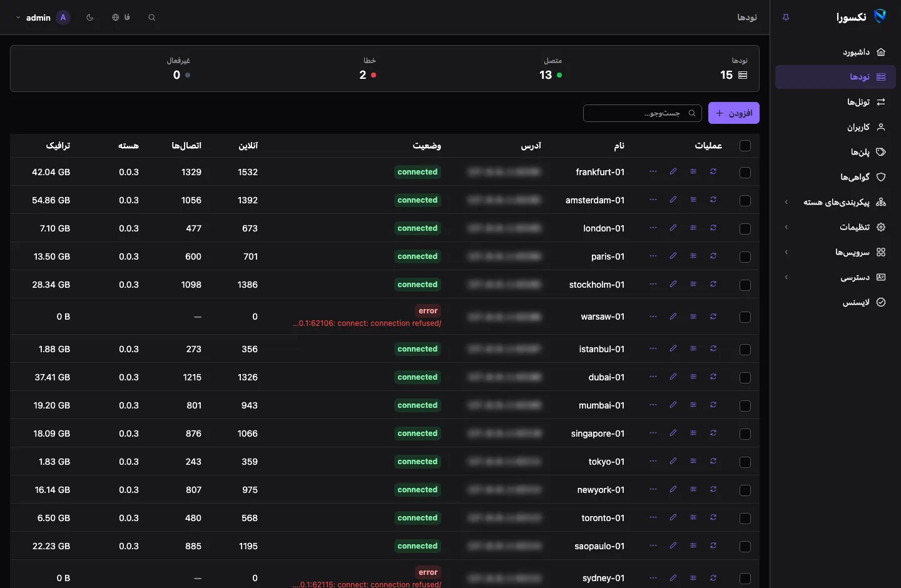Click the edit pencil icon for amsterdam-01
The height and width of the screenshot is (588, 901).
click(673, 200)
